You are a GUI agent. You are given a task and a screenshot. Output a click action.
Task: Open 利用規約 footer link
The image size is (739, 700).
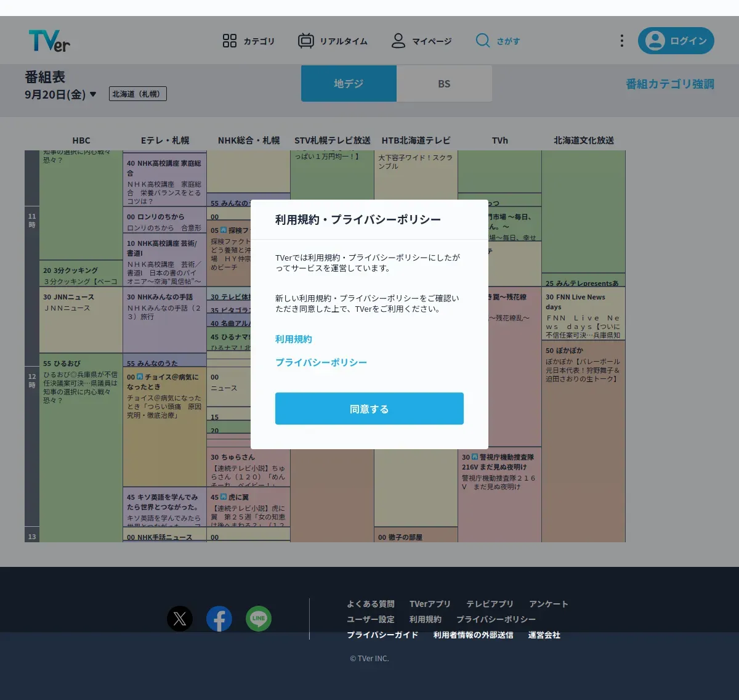[x=426, y=619]
